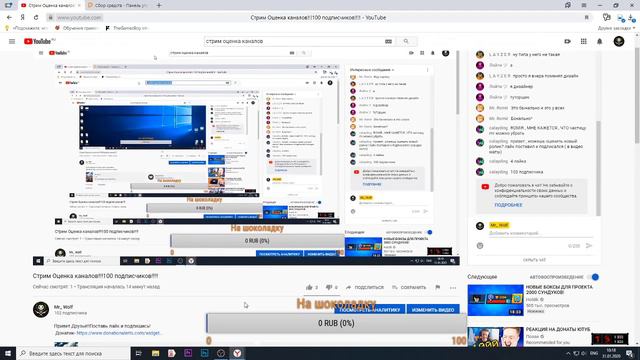This screenshot has width=640, height=360.
Task: Open the Обучение bookmark
Action: pyautogui.click(x=76, y=28)
